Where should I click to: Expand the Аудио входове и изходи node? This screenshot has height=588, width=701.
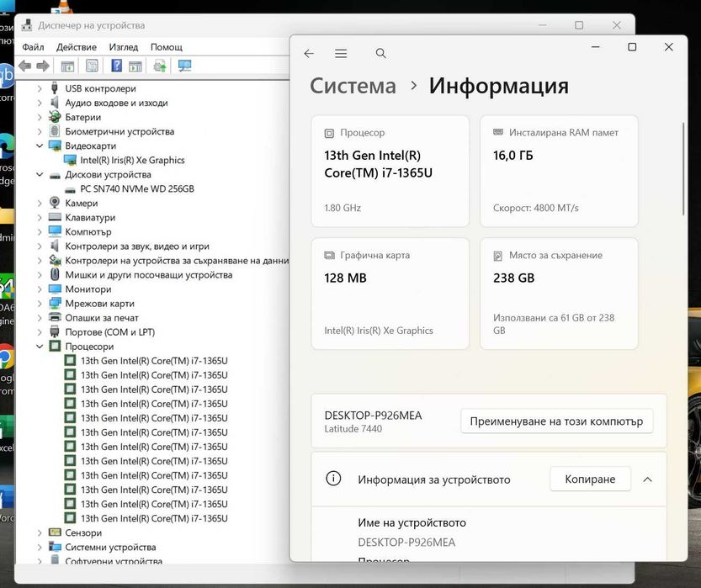(x=40, y=103)
